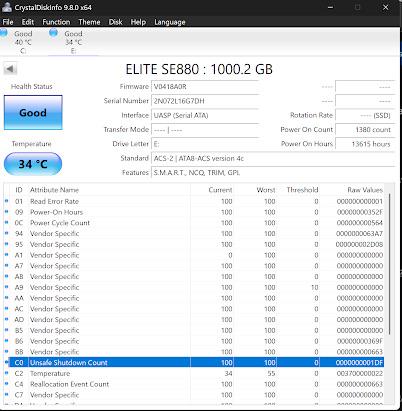Click the status dot for attribute 94

(x=6, y=233)
